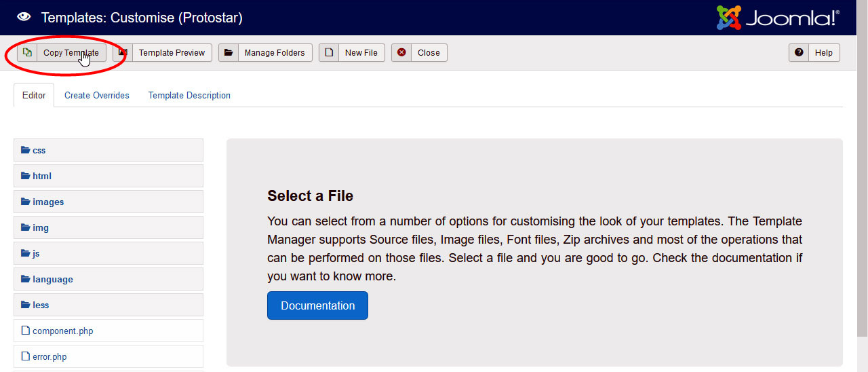This screenshot has height=372, width=868.
Task: Expand the js folder
Action: (35, 253)
